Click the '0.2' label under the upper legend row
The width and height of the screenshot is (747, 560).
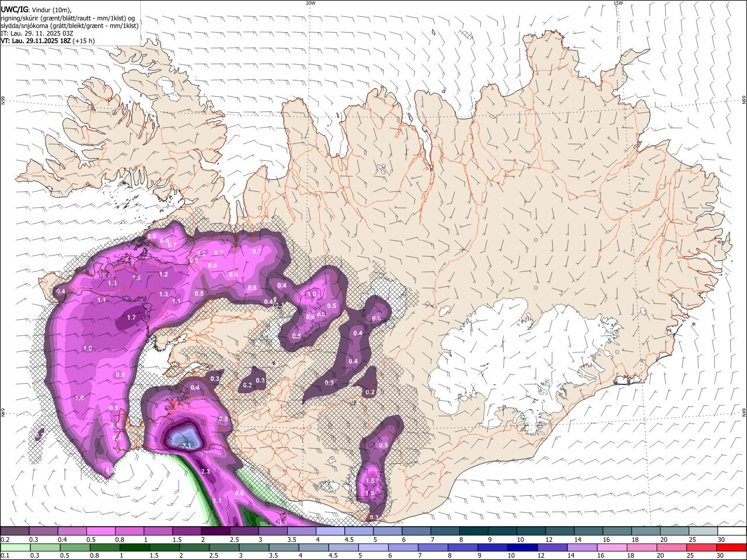point(5,540)
